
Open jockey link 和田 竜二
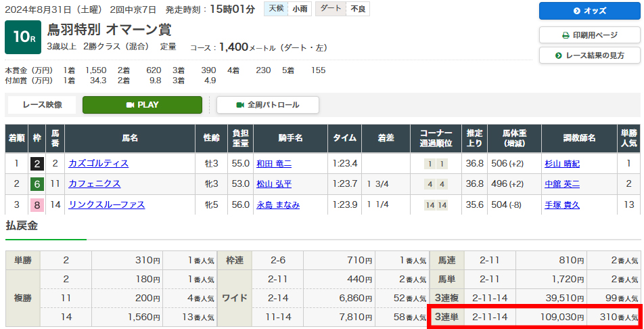274,164
